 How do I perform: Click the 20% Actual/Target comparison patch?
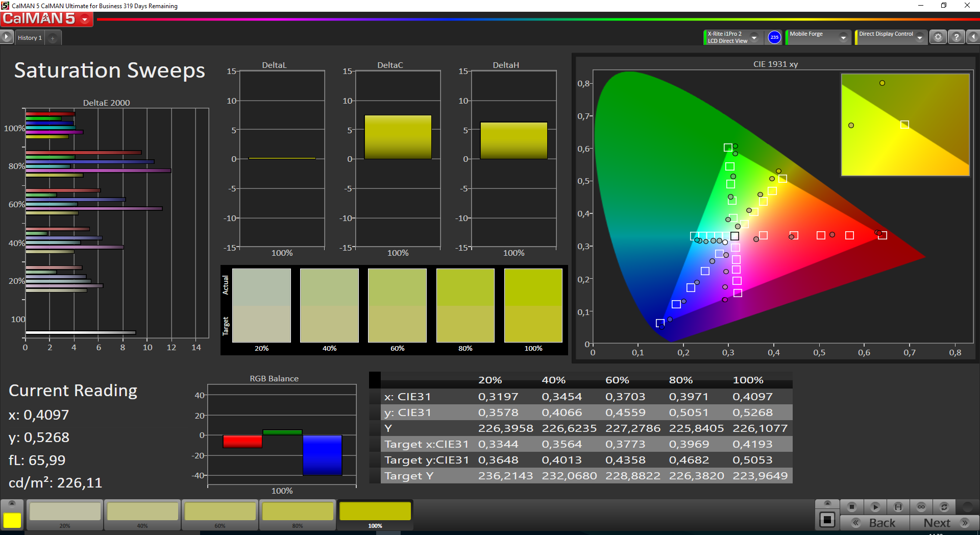[x=261, y=305]
